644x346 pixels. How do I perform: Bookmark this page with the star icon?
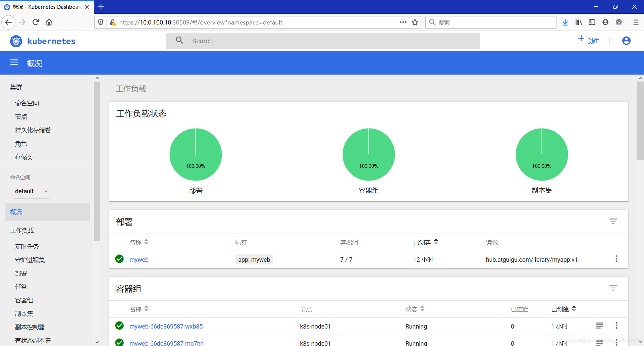415,22
